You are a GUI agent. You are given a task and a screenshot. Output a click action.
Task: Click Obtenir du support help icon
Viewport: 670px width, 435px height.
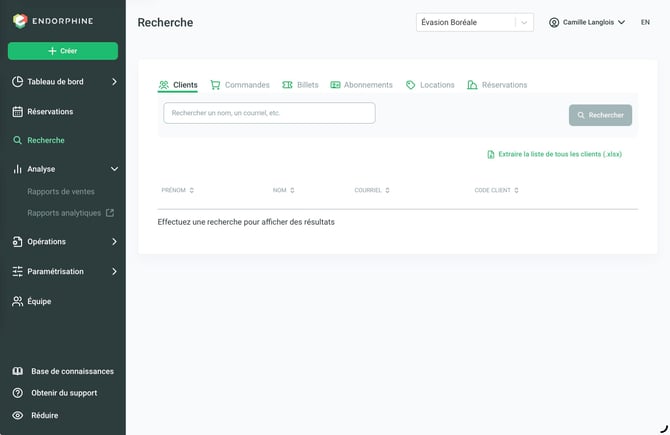[18, 393]
